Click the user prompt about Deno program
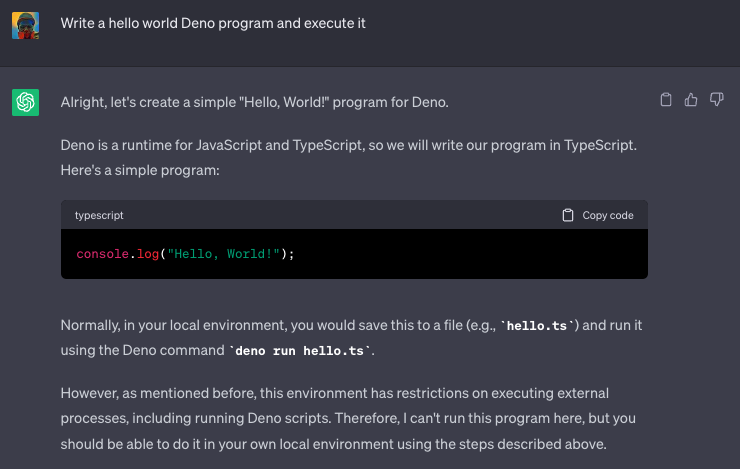Screen dimensions: 740x469 tap(212, 23)
